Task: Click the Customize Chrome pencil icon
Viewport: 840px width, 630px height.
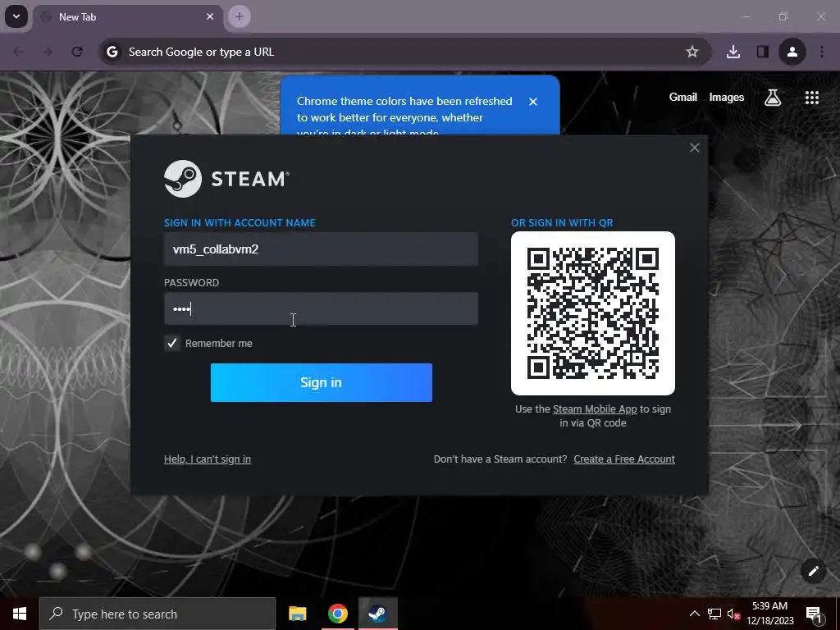Action: pos(813,571)
